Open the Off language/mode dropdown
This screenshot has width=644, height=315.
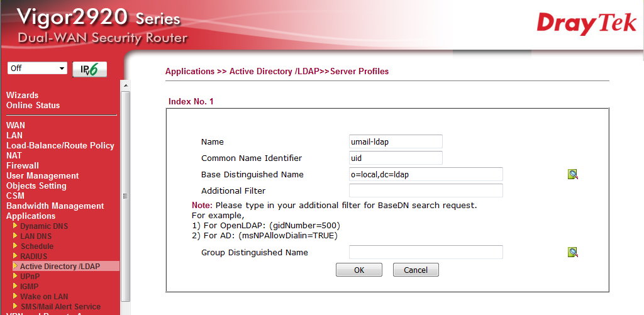point(37,68)
